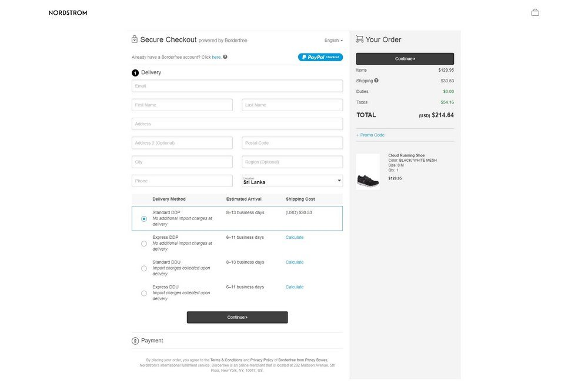Click the Borderfree account help question mark
Viewport: 588px width, 386px height.
224,56
